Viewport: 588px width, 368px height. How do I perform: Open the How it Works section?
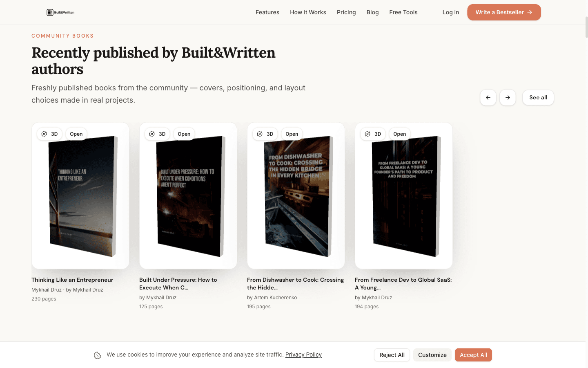[x=308, y=12]
